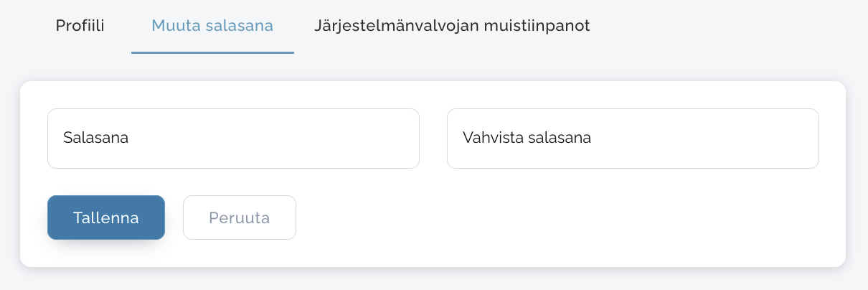Place cursor in the Salasana box
This screenshot has height=290, width=868.
click(x=233, y=139)
